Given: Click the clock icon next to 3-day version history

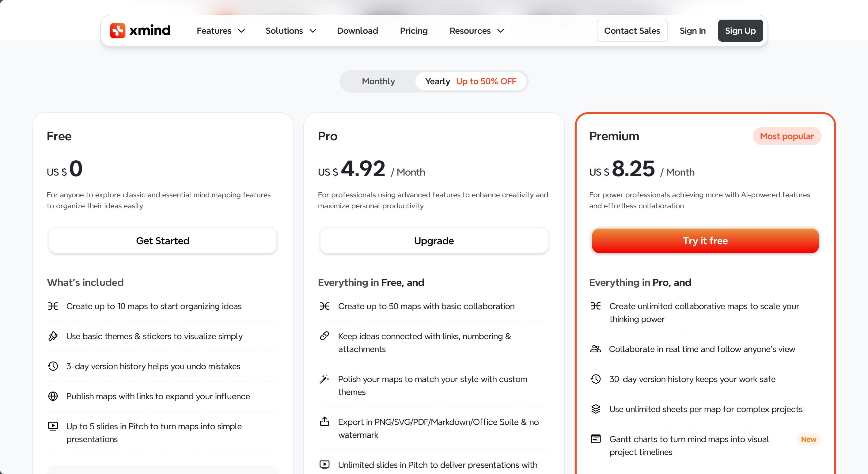Looking at the screenshot, I should pyautogui.click(x=53, y=366).
